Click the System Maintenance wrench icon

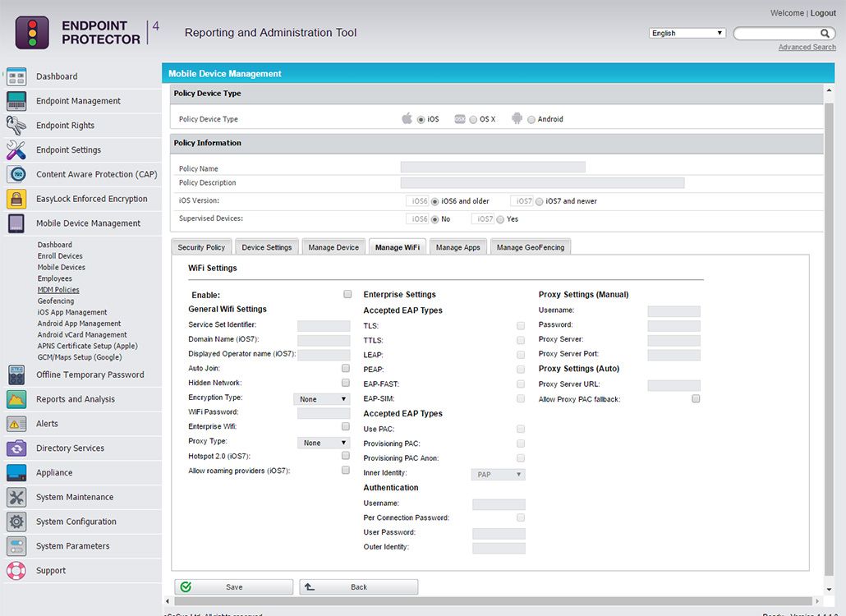coord(16,497)
